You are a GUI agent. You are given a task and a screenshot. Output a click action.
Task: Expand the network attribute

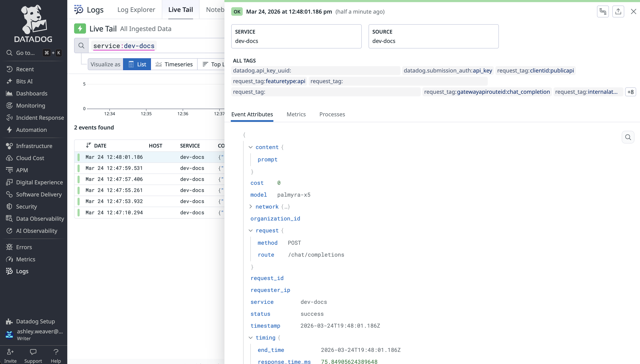click(x=251, y=206)
